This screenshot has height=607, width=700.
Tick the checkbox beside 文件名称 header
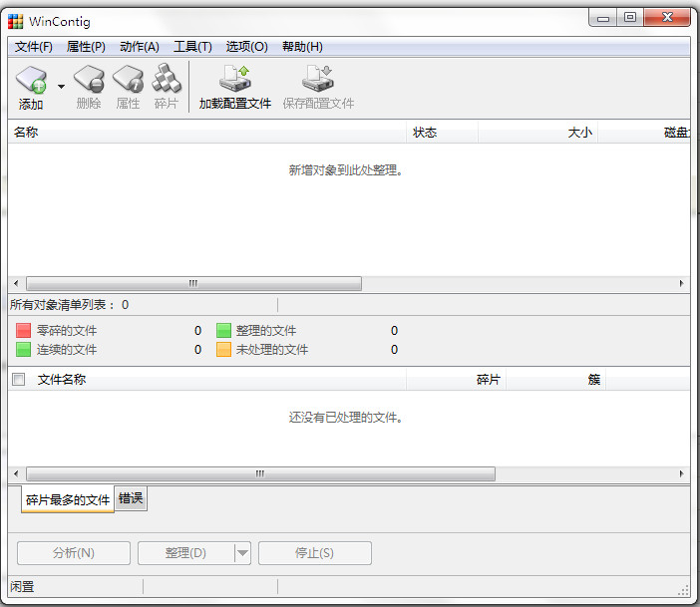[x=18, y=380]
